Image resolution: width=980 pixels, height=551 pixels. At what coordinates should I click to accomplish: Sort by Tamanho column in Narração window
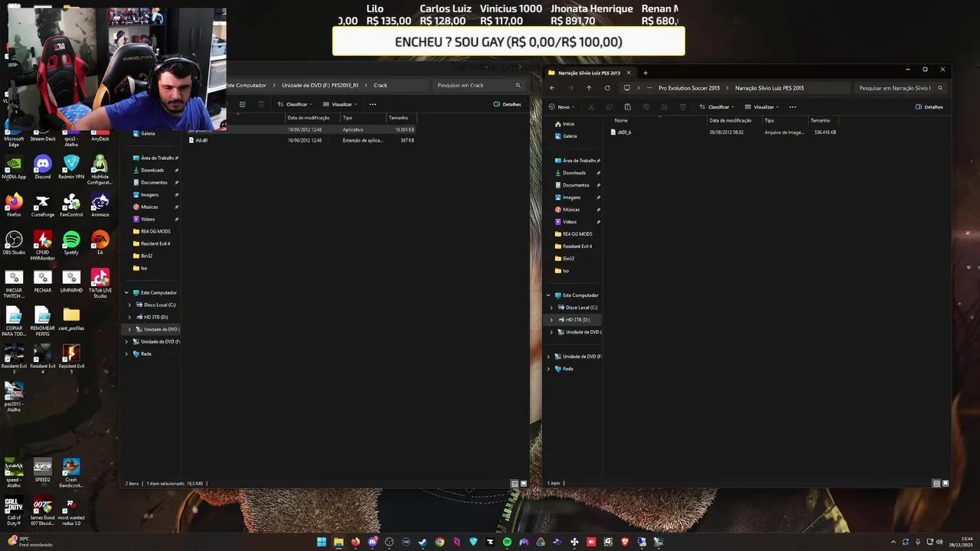[822, 120]
